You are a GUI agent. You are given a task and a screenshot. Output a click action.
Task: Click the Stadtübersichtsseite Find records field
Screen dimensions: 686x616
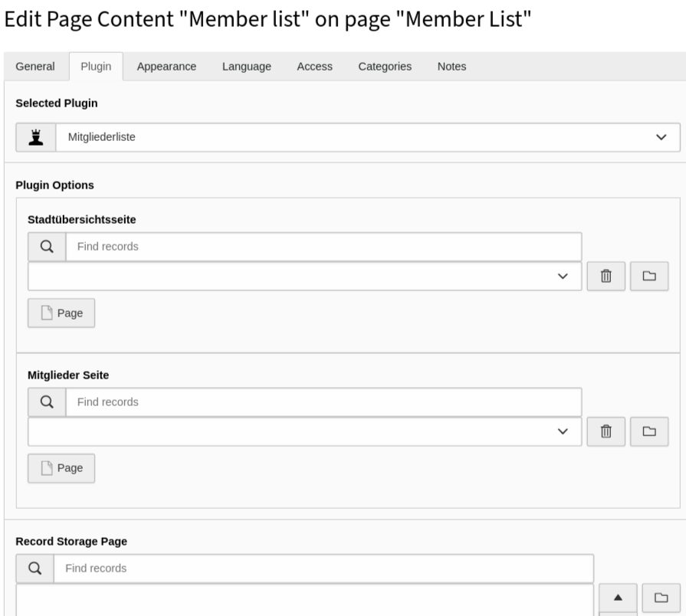pos(323,247)
